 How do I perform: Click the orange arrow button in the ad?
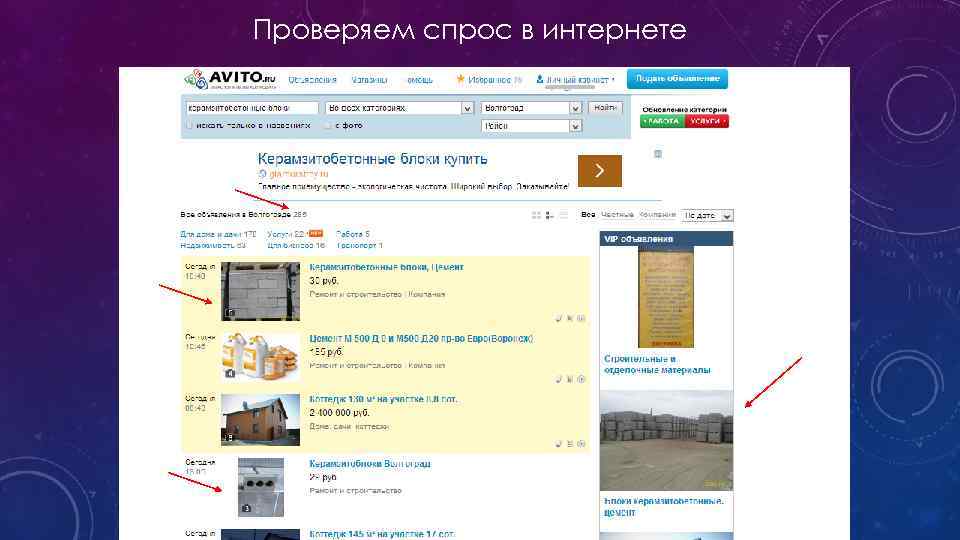tap(599, 171)
